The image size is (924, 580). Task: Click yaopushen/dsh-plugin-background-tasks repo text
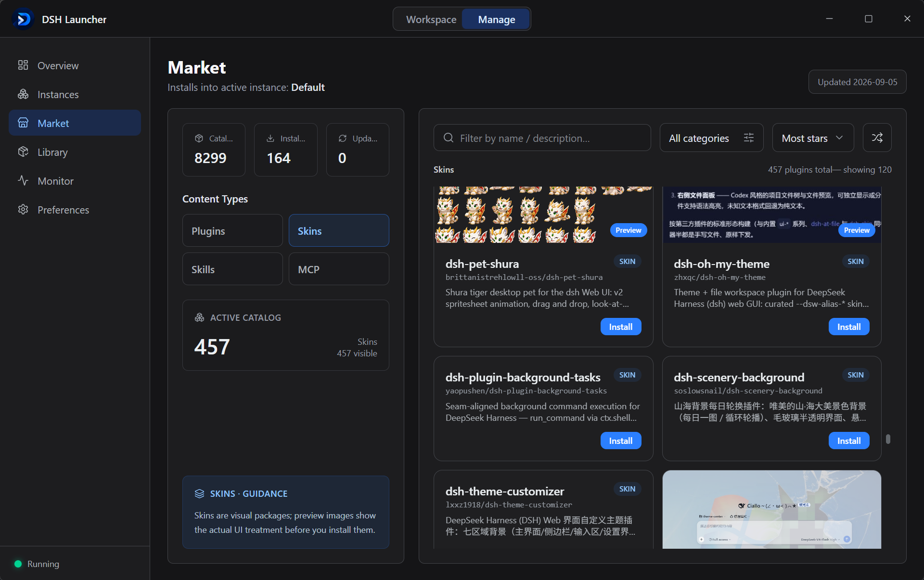526,391
